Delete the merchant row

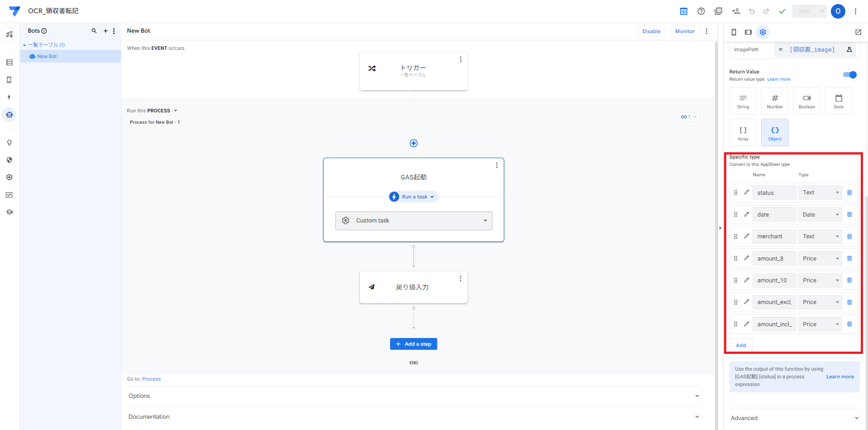click(x=849, y=237)
